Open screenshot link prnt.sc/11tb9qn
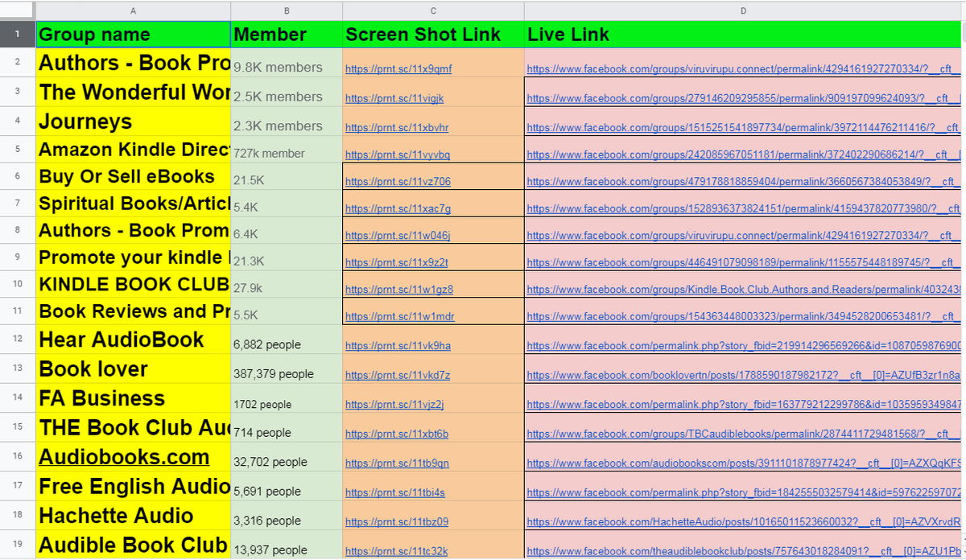 pos(397,463)
